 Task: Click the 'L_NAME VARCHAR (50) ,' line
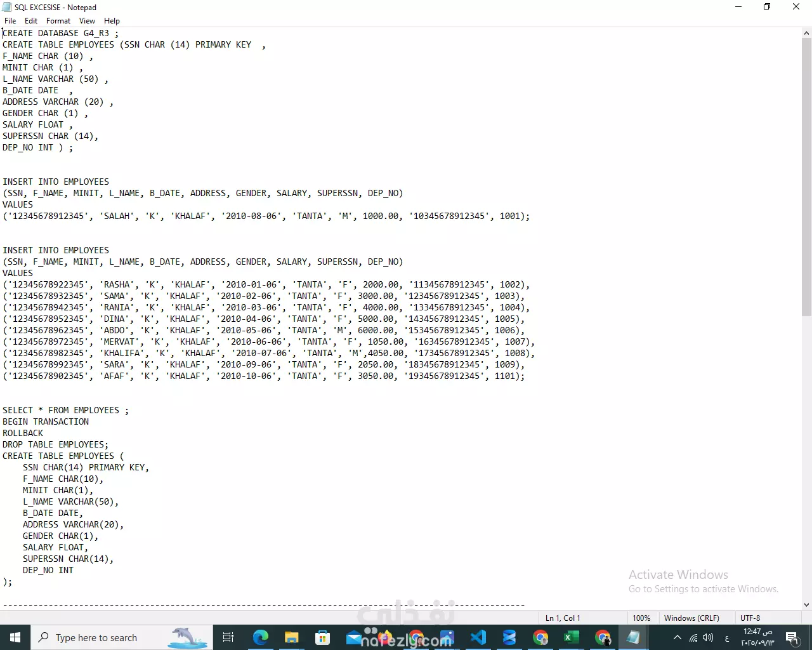tap(55, 79)
